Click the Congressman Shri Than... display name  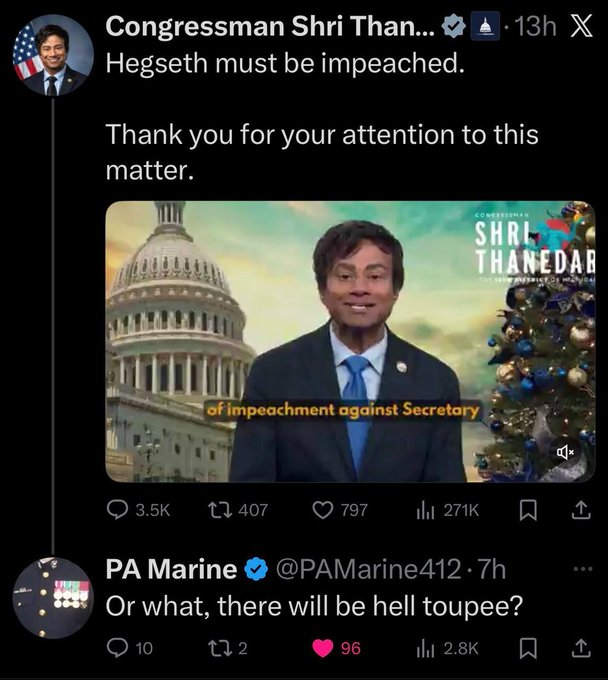[270, 28]
